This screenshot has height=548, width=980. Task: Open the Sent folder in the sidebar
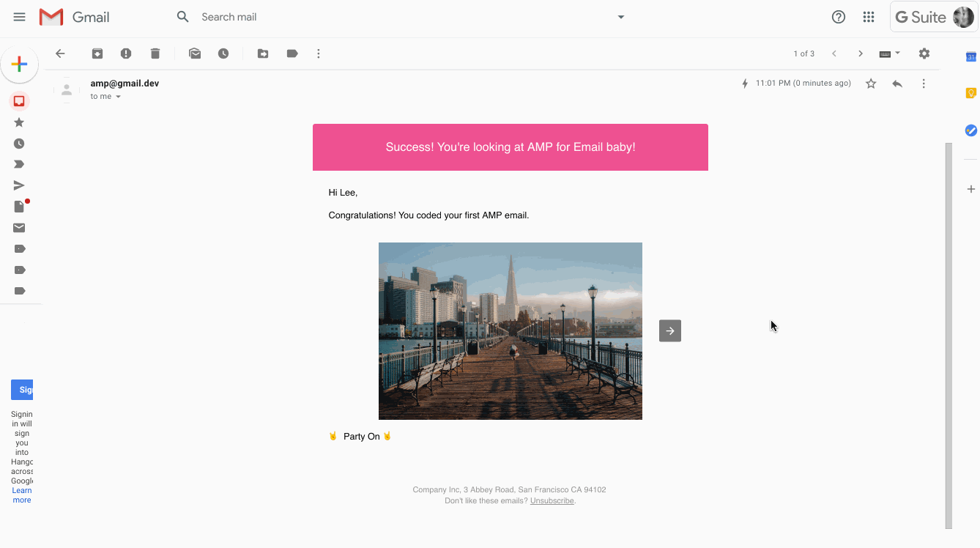click(x=19, y=185)
